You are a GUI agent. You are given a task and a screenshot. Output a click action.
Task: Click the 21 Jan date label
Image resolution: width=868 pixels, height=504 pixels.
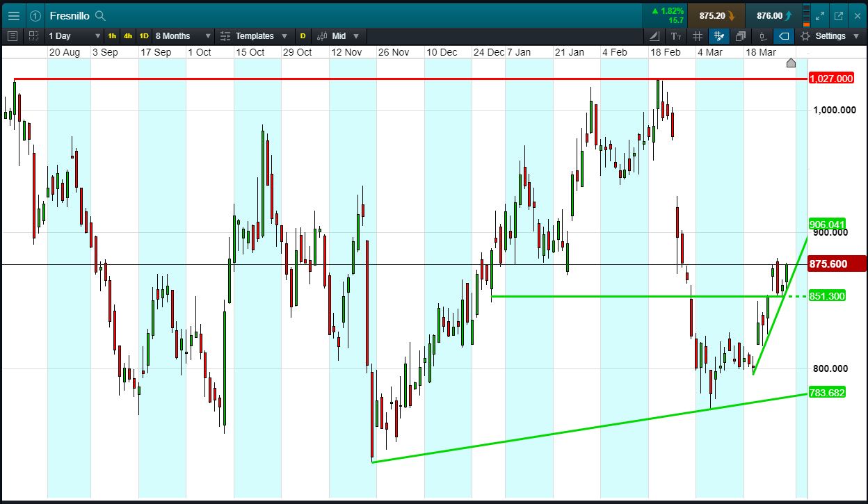[x=570, y=52]
